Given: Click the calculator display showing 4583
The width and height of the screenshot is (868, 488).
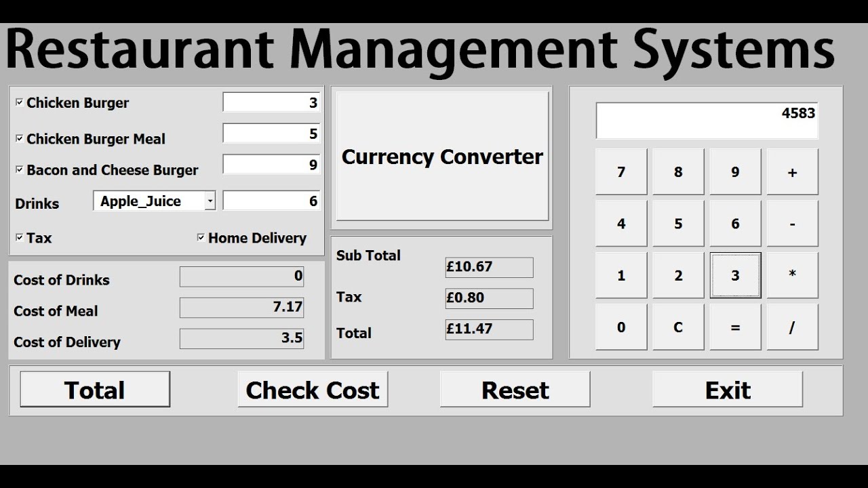Looking at the screenshot, I should [x=707, y=121].
